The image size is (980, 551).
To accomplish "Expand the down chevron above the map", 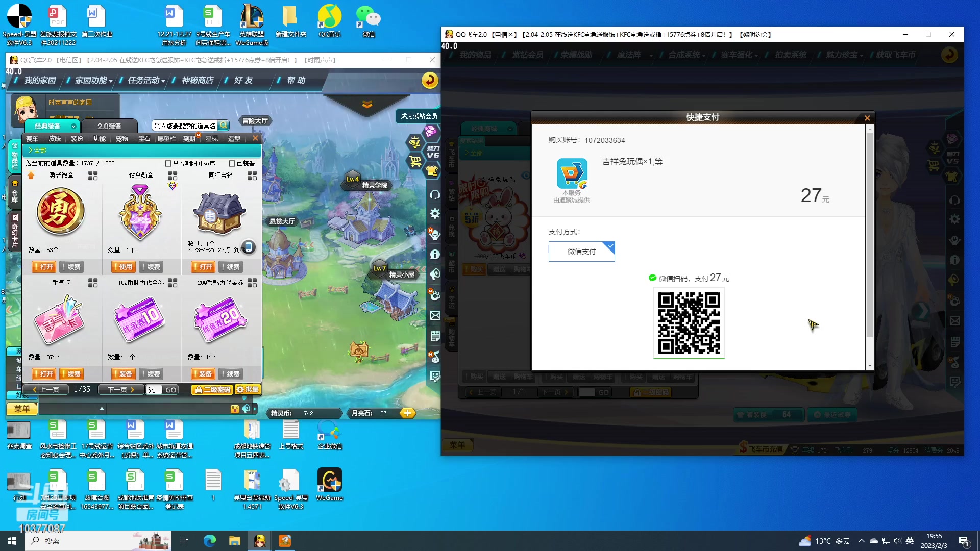I will tap(367, 105).
